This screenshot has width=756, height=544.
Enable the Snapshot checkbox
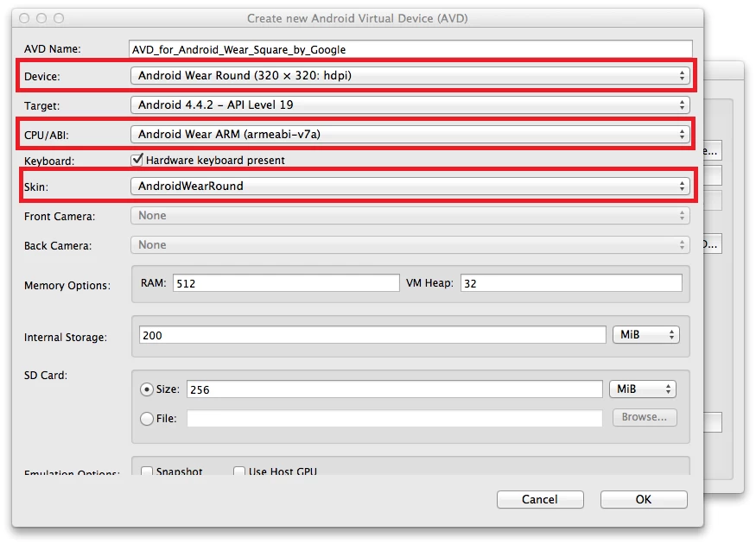click(x=147, y=471)
